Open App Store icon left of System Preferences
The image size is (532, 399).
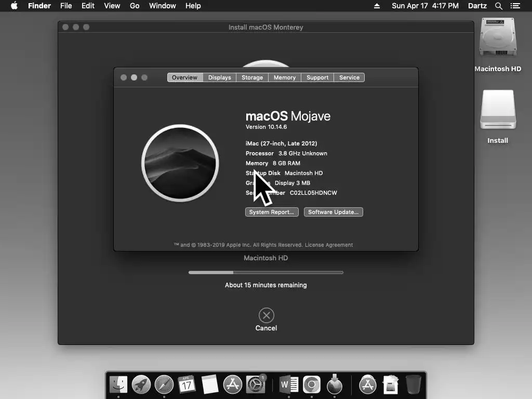pos(232,385)
